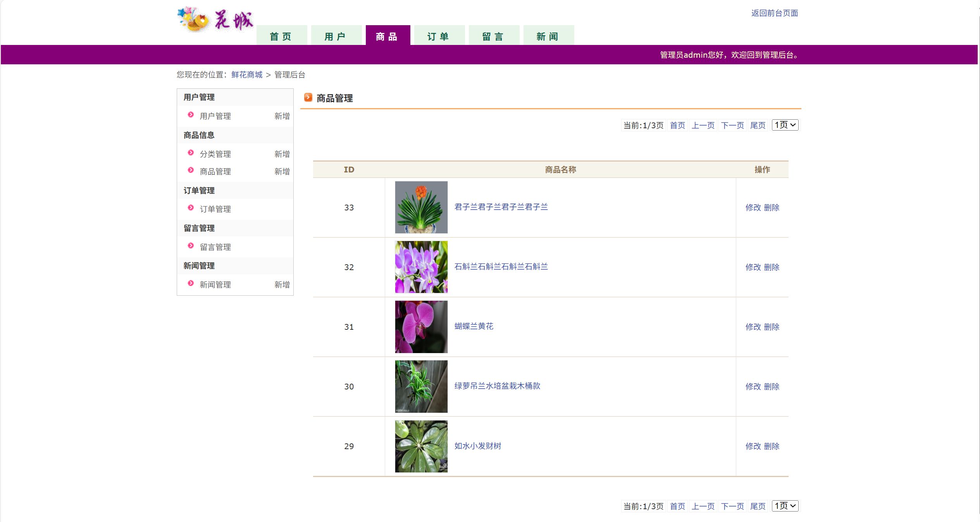Screen dimensions: 980x522
Task: Open the 用户 navigation tab
Action: (336, 36)
